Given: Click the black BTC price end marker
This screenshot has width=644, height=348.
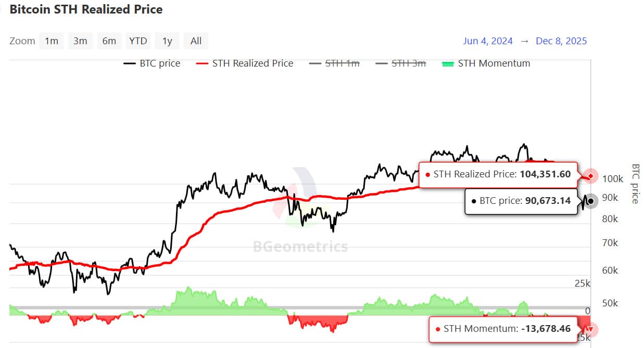Looking at the screenshot, I should pos(590,201).
